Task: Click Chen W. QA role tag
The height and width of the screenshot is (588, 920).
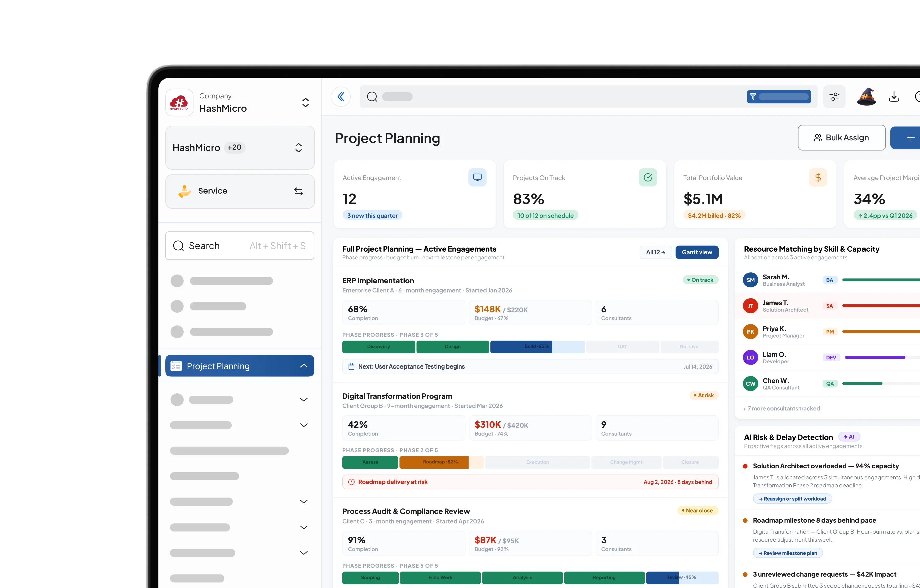Action: pos(830,384)
